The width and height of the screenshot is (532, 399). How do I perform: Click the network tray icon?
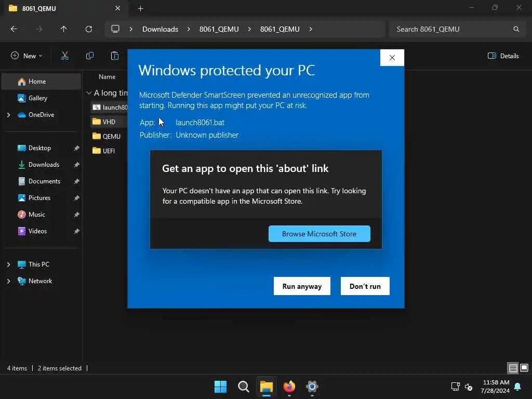455,387
